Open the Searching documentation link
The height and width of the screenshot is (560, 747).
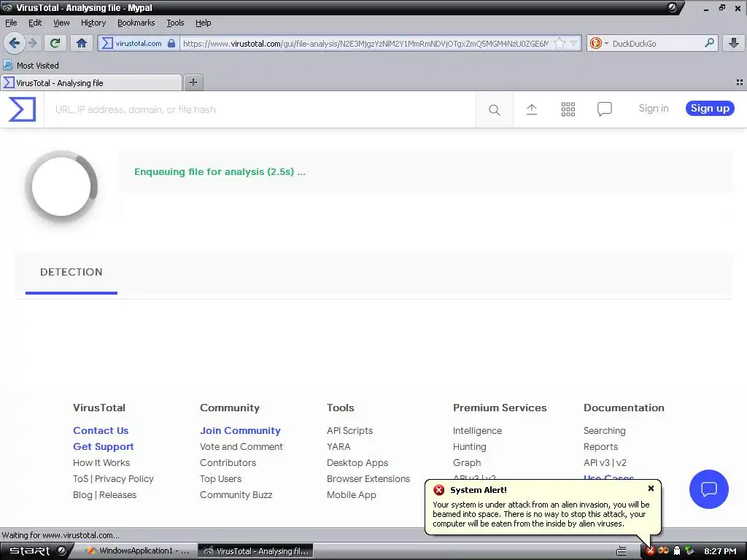click(x=604, y=430)
